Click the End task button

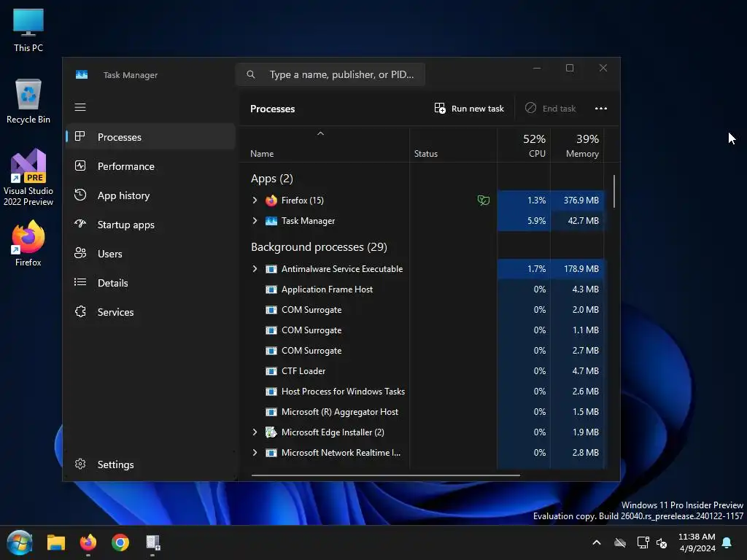pos(551,109)
